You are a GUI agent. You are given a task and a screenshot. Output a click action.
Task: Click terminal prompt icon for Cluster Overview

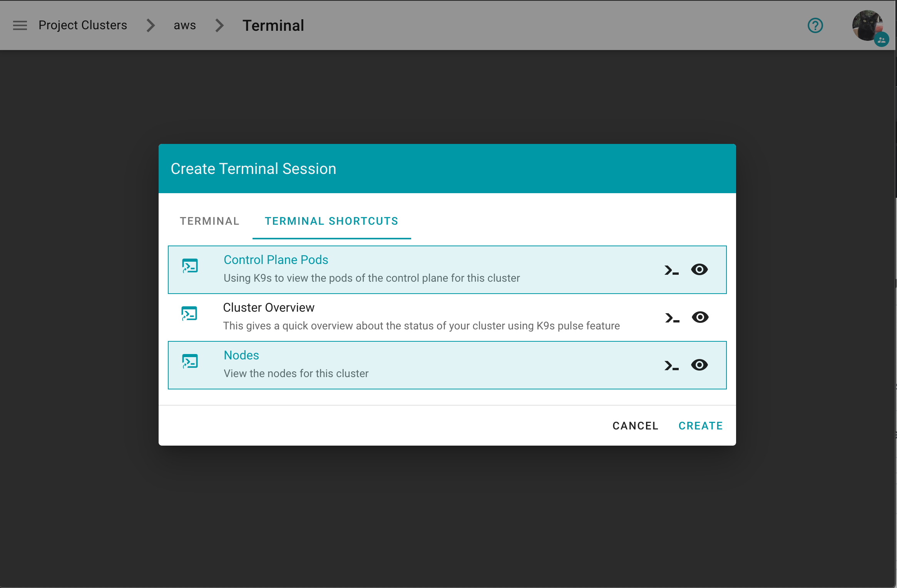[x=672, y=318]
